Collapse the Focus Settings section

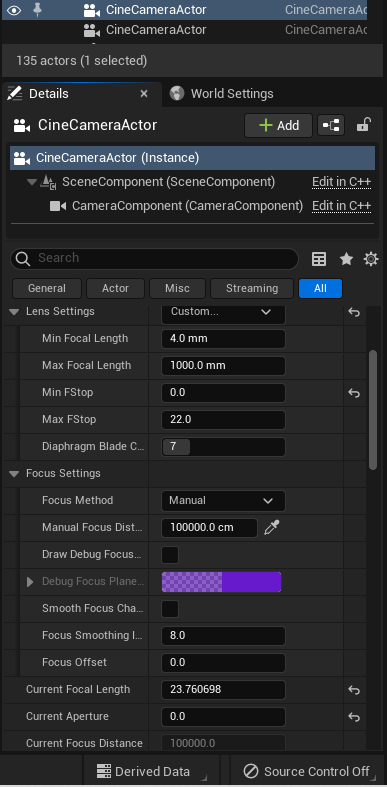point(14,474)
